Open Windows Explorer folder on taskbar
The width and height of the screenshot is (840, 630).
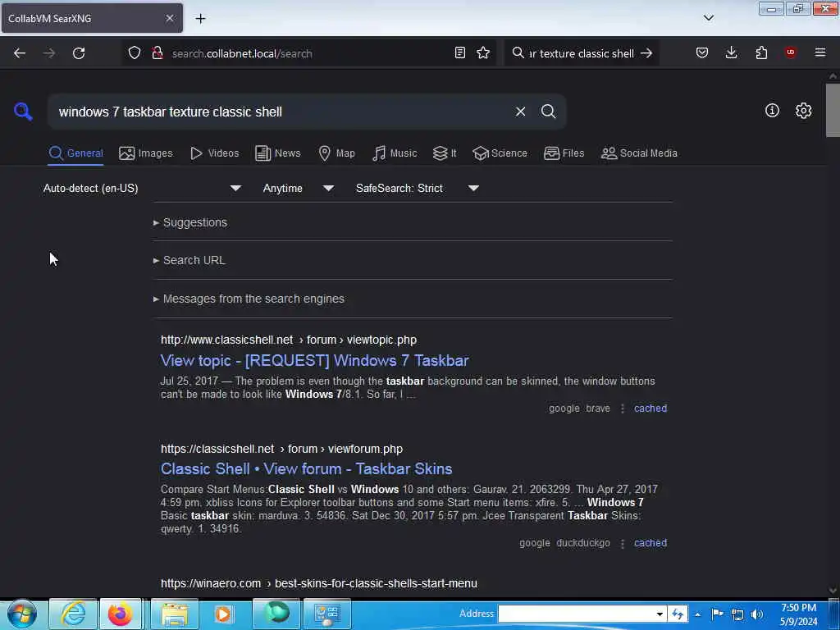[x=175, y=614]
